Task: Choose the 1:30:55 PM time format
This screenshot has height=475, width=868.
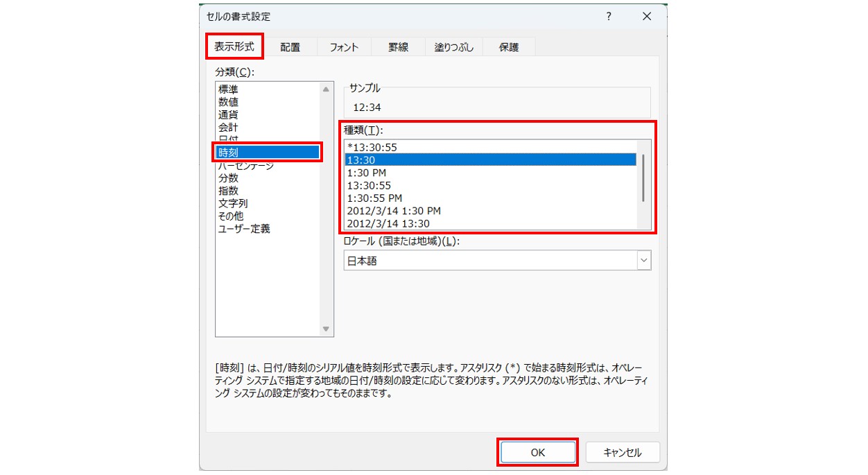Action: (x=490, y=198)
